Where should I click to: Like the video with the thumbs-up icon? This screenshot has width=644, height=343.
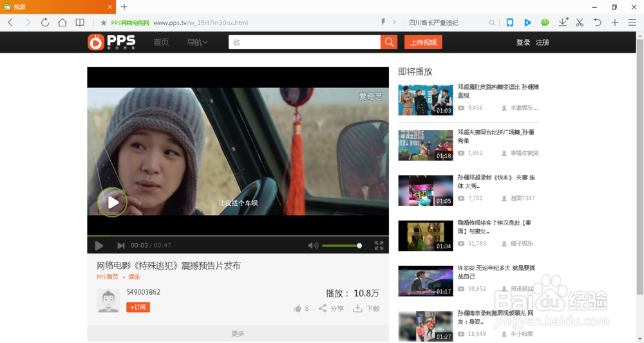(298, 308)
